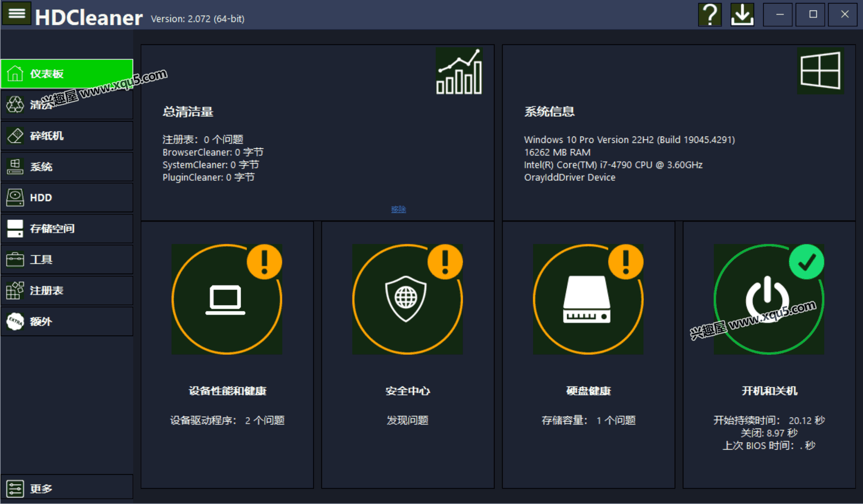Image resolution: width=863 pixels, height=504 pixels.
Task: Click the 上次 BIOS 时间 line
Action: [x=769, y=446]
